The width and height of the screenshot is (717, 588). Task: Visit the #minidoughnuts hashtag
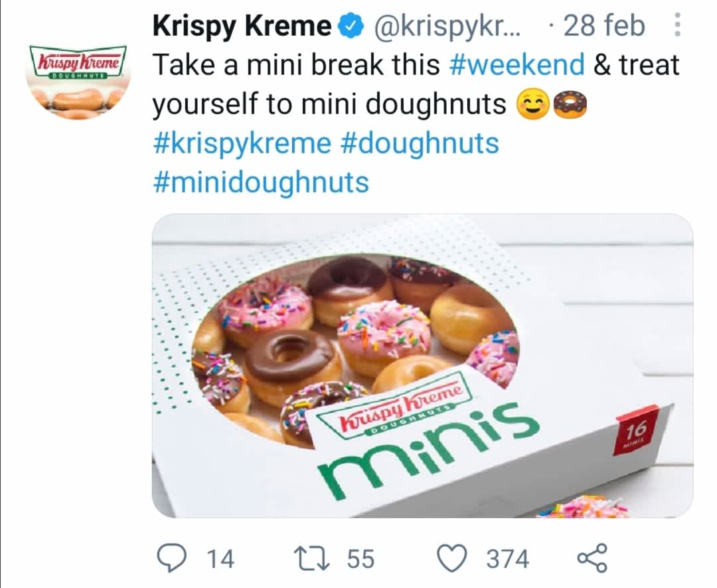point(261,181)
